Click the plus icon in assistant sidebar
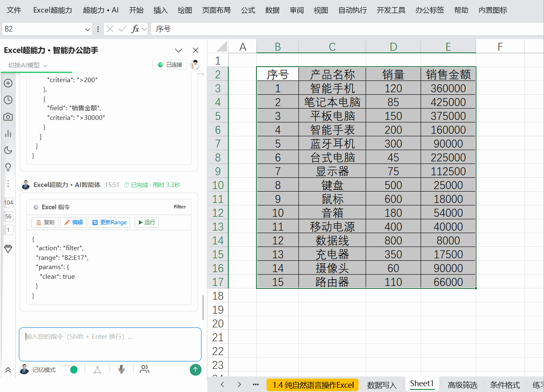The width and height of the screenshot is (544, 392). [8, 83]
